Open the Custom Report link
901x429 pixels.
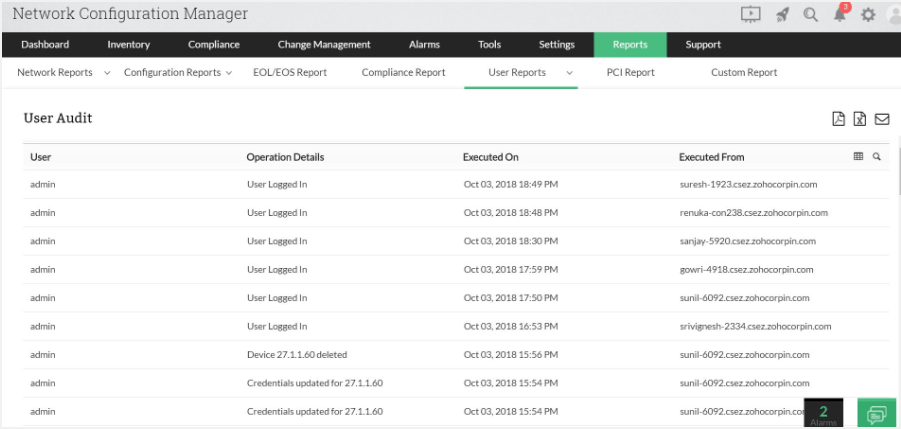point(744,73)
